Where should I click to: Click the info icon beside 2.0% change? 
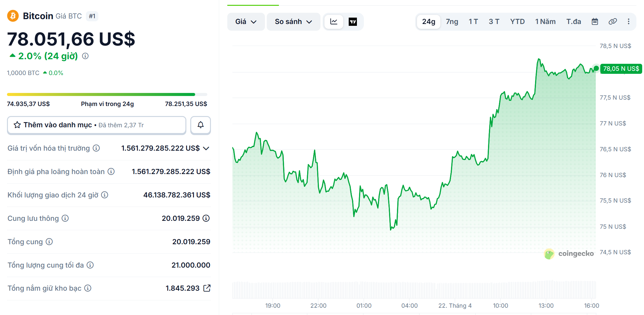[x=85, y=56]
